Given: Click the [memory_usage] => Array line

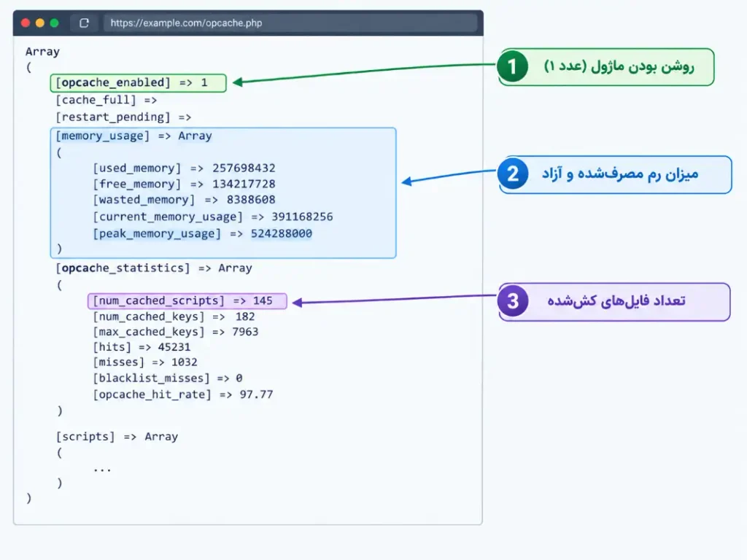Looking at the screenshot, I should point(134,136).
